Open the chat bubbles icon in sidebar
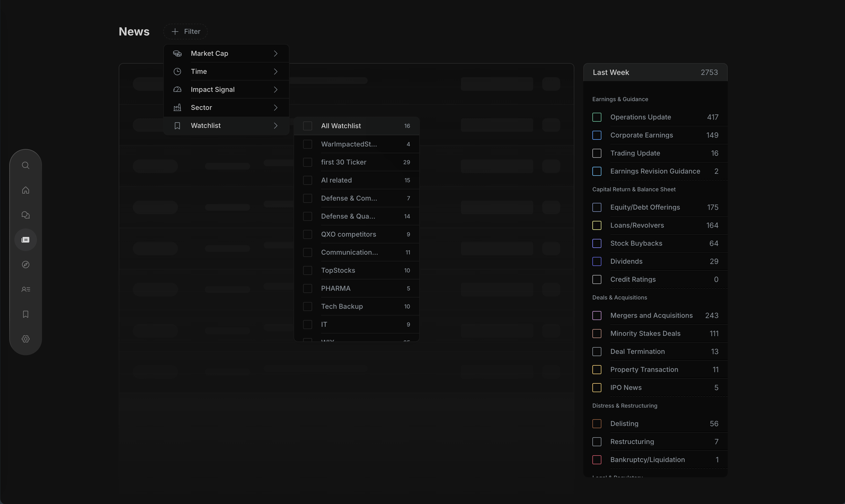Viewport: 845px width, 504px height. point(25,215)
